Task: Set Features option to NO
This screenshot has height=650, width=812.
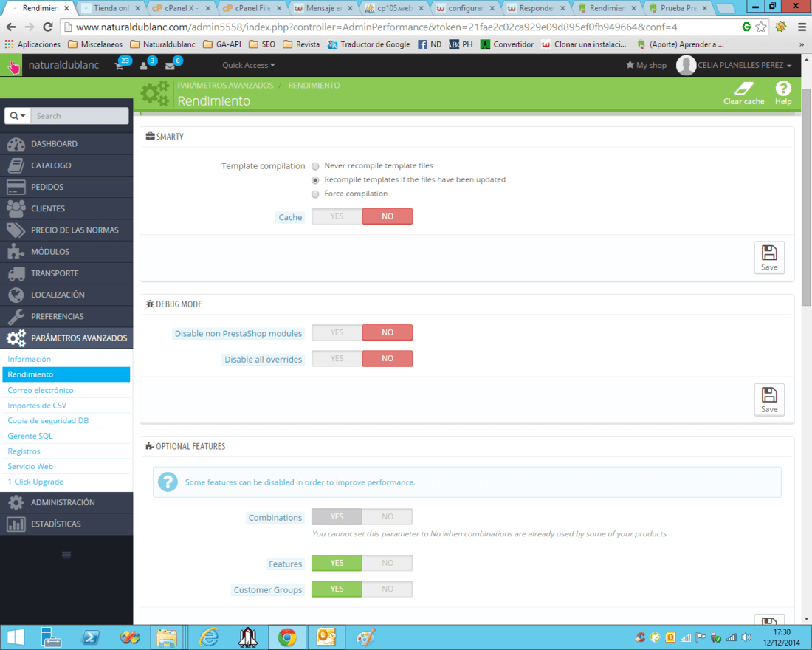Action: (x=388, y=563)
